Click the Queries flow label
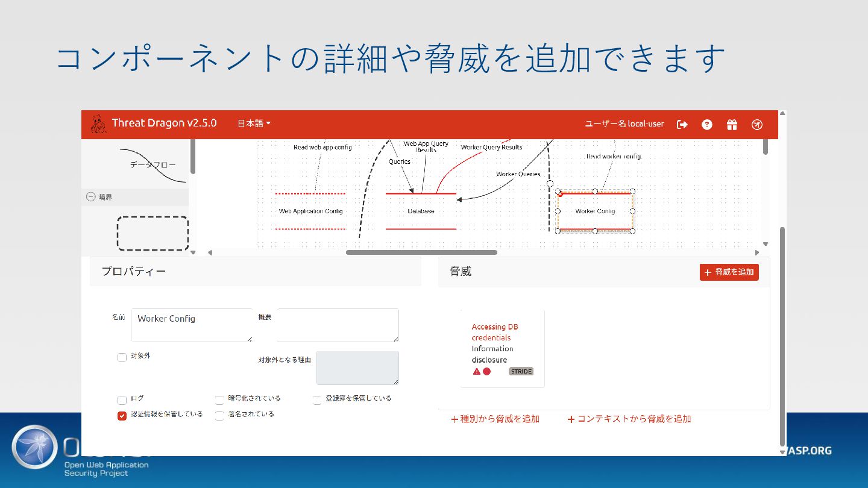Screen dimensions: 868x488 tap(399, 161)
